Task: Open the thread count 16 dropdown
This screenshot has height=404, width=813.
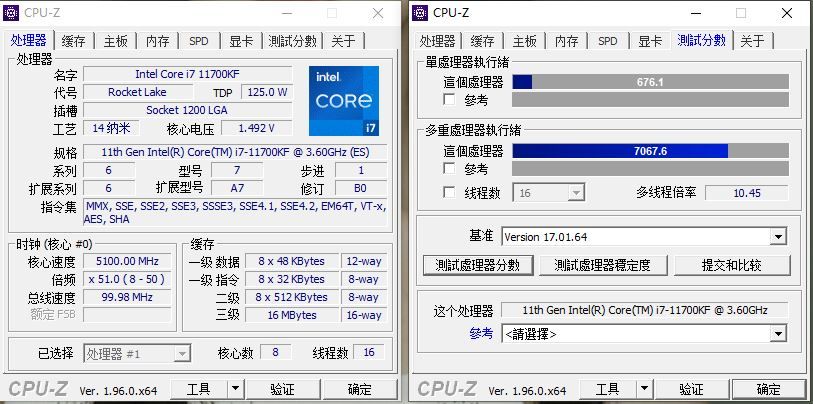Action: pos(576,193)
